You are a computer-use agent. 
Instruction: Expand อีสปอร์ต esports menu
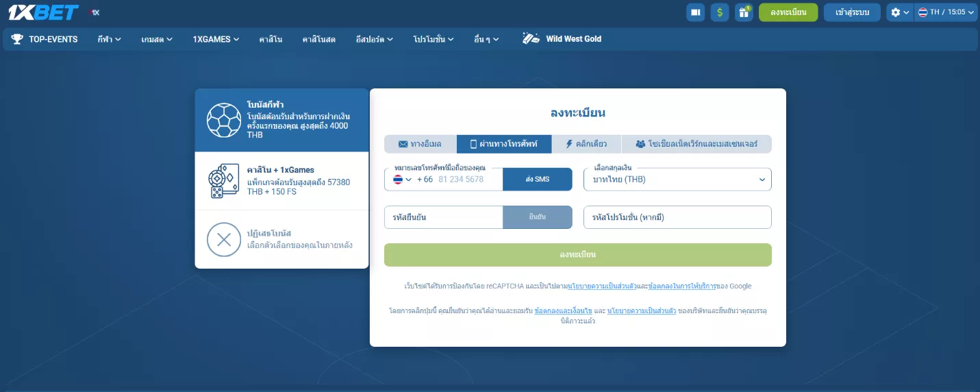click(x=375, y=39)
